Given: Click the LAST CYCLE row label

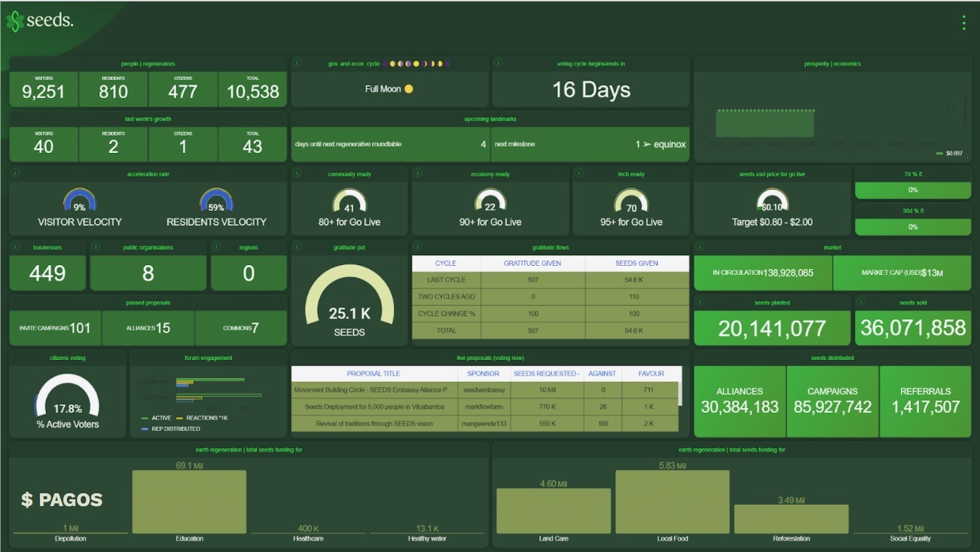Looking at the screenshot, I should click(x=446, y=280).
